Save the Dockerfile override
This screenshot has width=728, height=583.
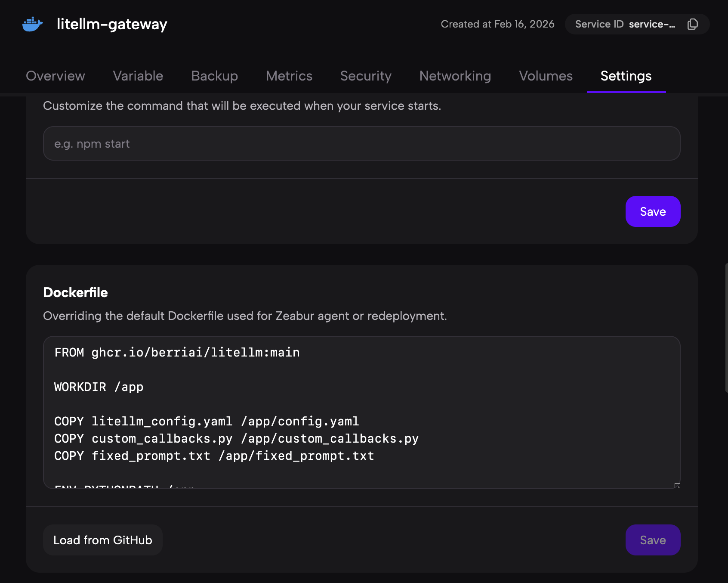[x=653, y=540]
